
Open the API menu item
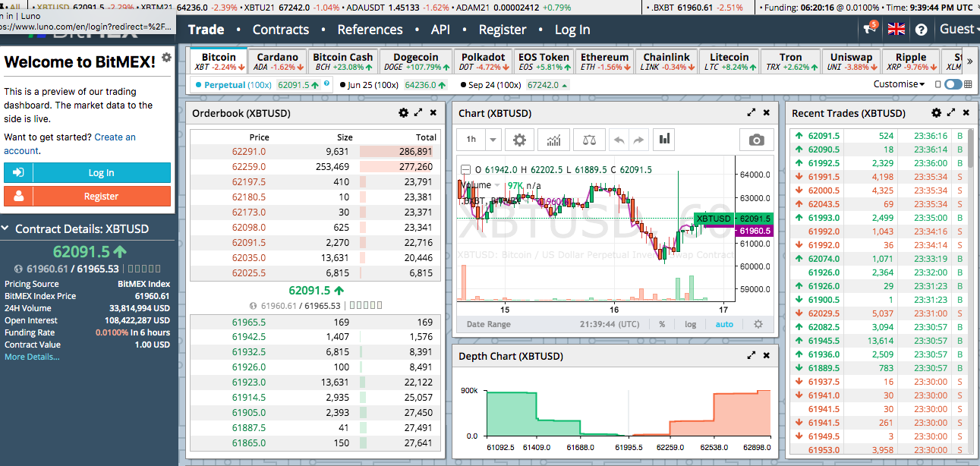pyautogui.click(x=440, y=30)
